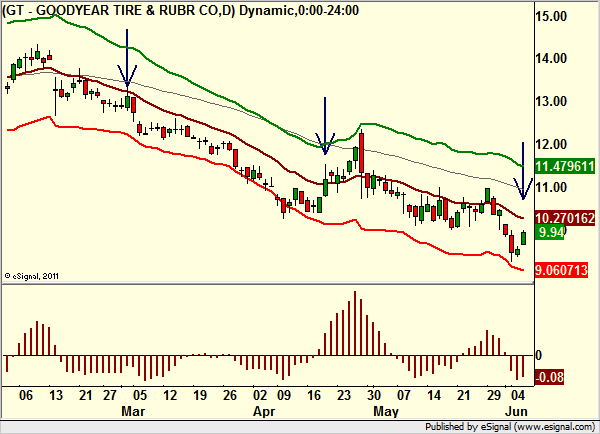Click the date label 16 on time axis
Viewport: 600px width, 434px height.
pos(314,395)
